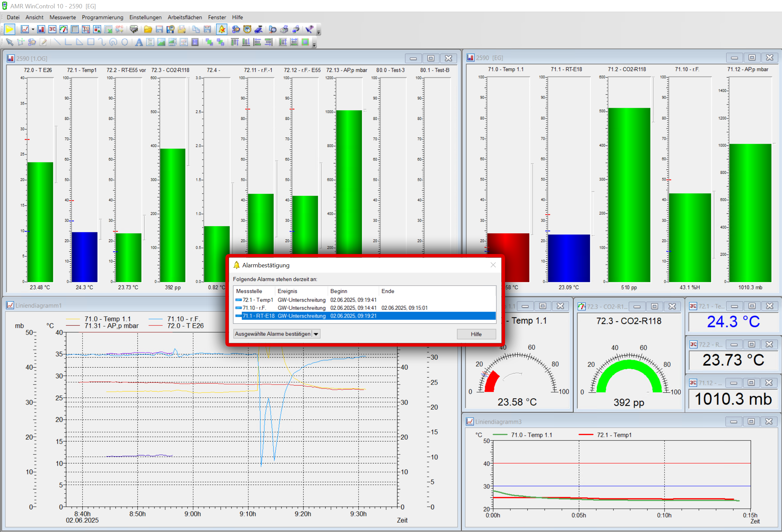Click Ausgewählte Alarme bestätigen button
Viewport: 782px width, 532px height.
(x=272, y=334)
